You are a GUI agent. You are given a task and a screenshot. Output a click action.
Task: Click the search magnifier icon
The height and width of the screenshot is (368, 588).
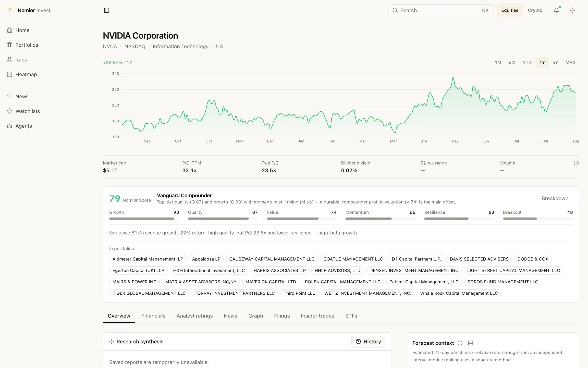[395, 10]
